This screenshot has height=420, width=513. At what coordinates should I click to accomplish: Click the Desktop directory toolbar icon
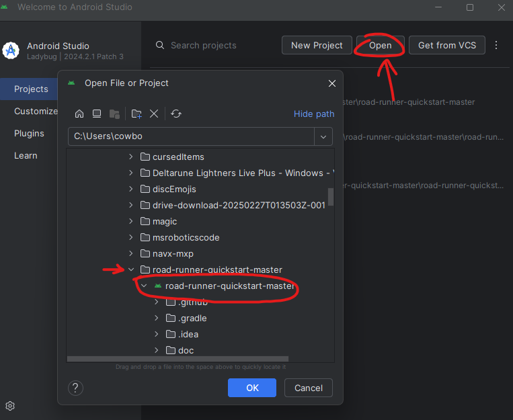pos(97,114)
